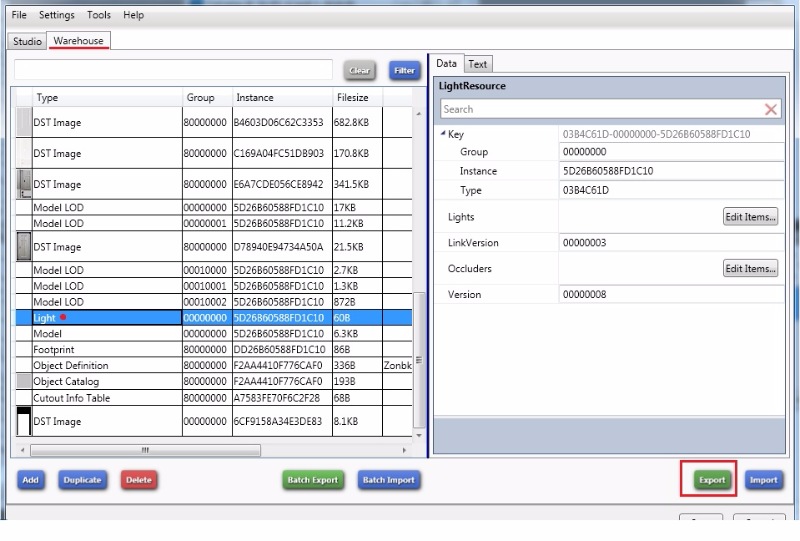
Task: Clear the search field with the red X
Action: (771, 110)
